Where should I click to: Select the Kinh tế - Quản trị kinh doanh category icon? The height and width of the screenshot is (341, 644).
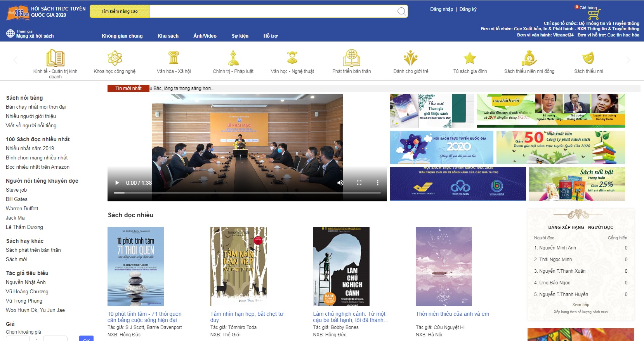pyautogui.click(x=55, y=58)
